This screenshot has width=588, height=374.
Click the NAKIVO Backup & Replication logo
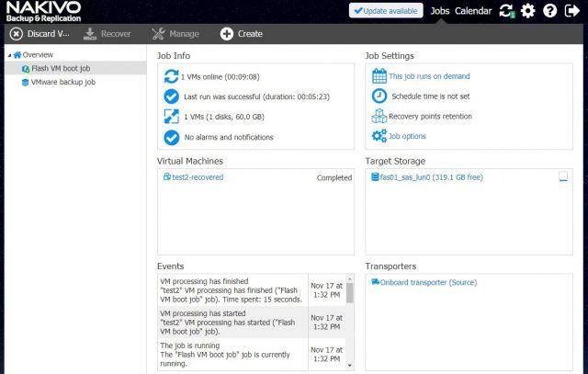[x=43, y=11]
